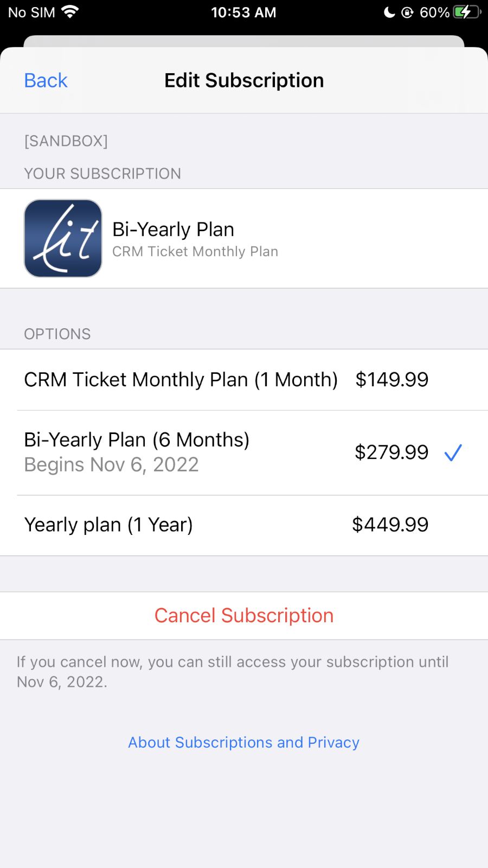Tap the $279.99 bi-yearly price

[391, 452]
